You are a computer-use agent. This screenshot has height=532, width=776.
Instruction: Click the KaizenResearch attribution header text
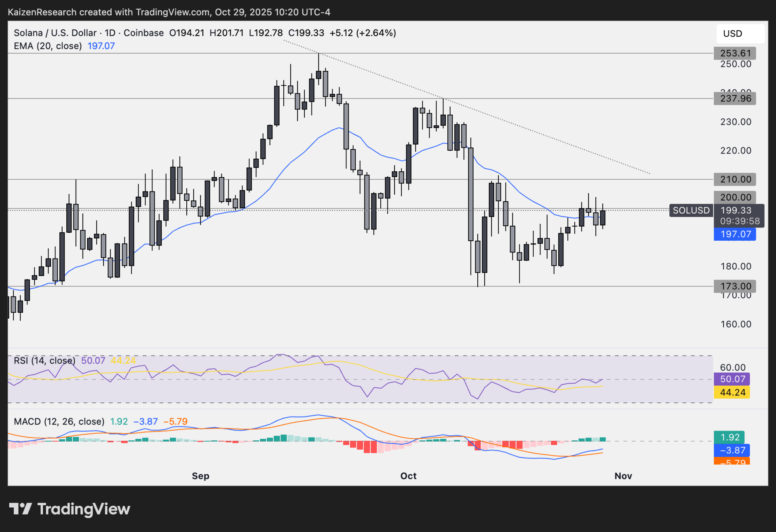point(169,12)
